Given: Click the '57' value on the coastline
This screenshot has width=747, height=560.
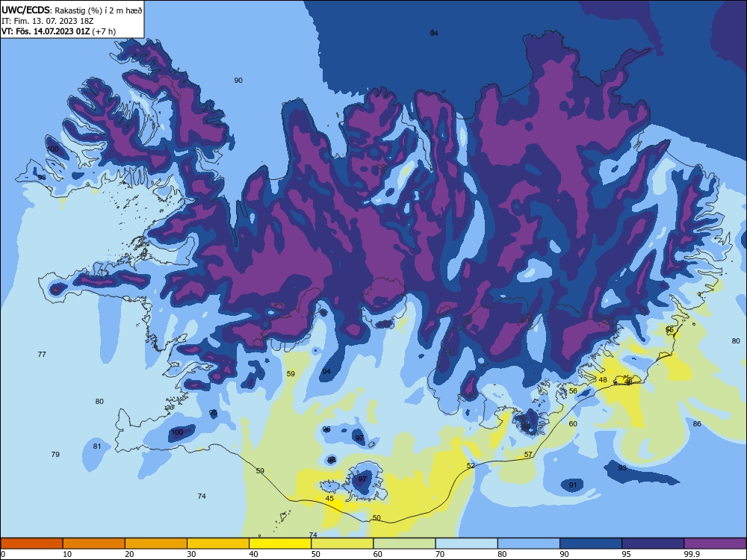Looking at the screenshot, I should [528, 454].
